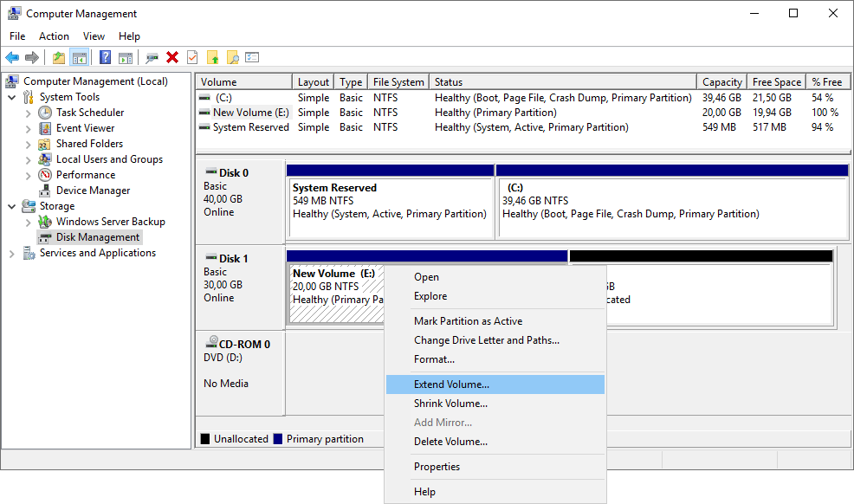The image size is (854, 504).
Task: Select the (C:) partition block on Disk 0
Action: click(x=672, y=202)
